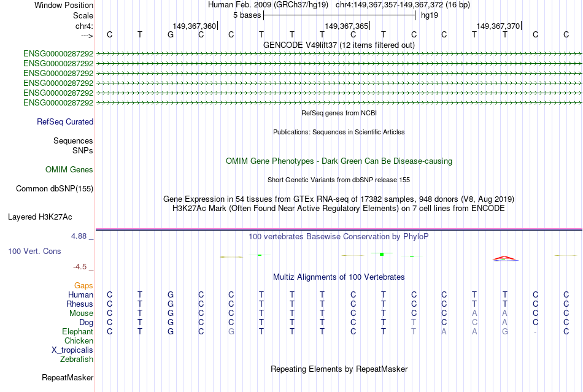Select the X_tropicalis alignment row label

pos(72,350)
